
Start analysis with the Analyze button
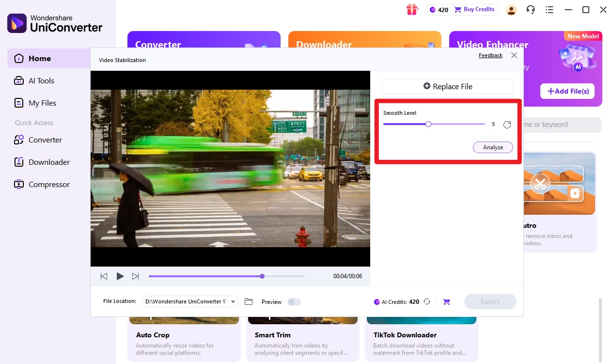[x=493, y=147]
